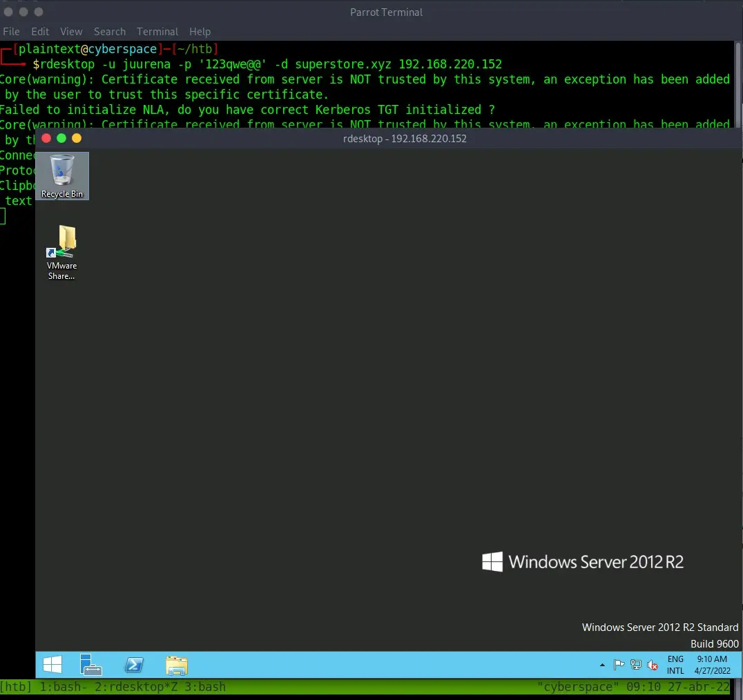This screenshot has height=700, width=743.
Task: Open Action Center flag icon
Action: (619, 665)
